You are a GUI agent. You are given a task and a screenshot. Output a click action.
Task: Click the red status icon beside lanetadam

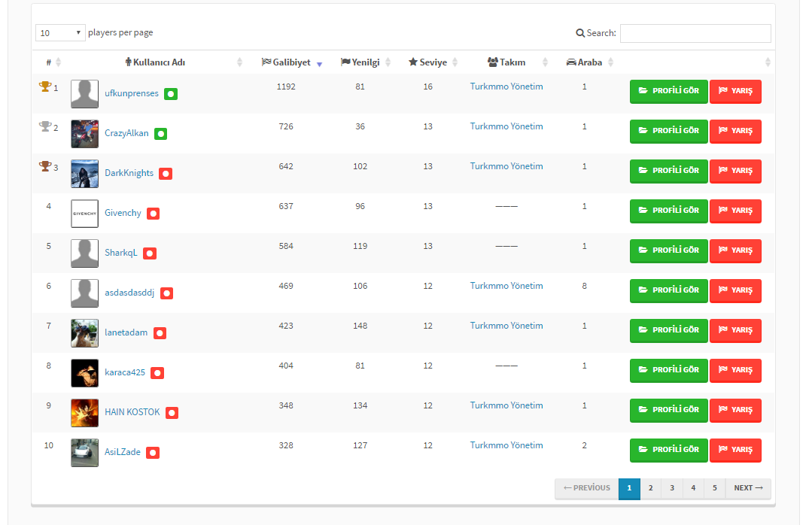[160, 333]
